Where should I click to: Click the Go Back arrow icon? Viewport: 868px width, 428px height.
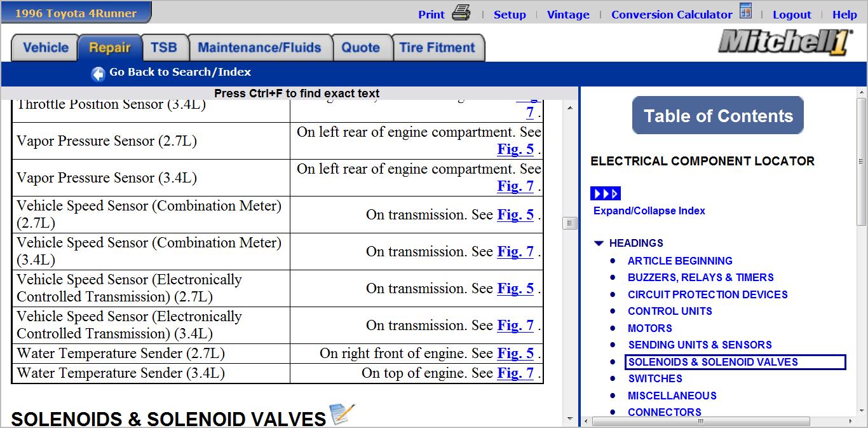coord(98,74)
